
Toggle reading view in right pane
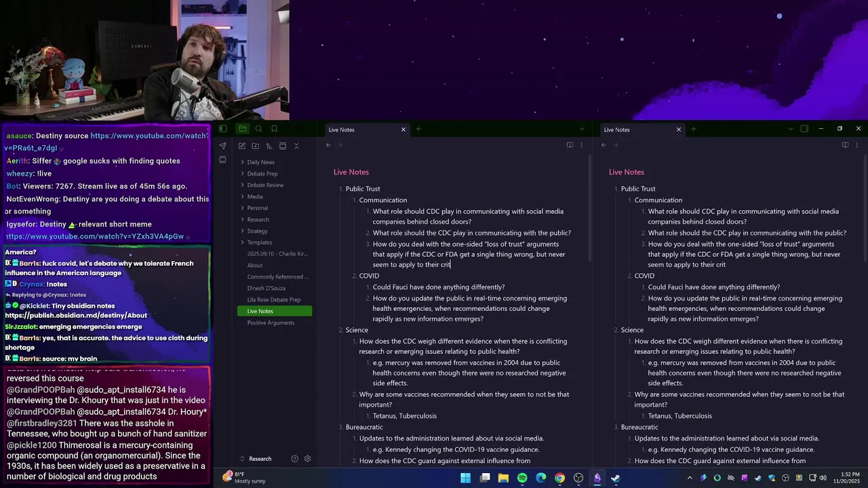click(845, 145)
